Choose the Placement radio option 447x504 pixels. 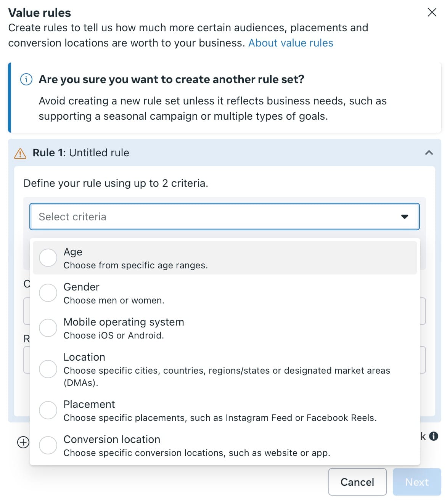pyautogui.click(x=48, y=410)
